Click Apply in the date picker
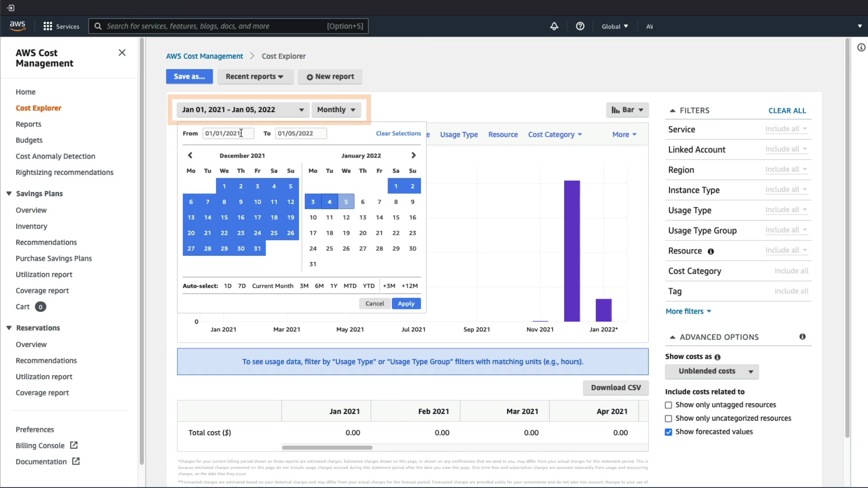The height and width of the screenshot is (488, 868). (406, 304)
